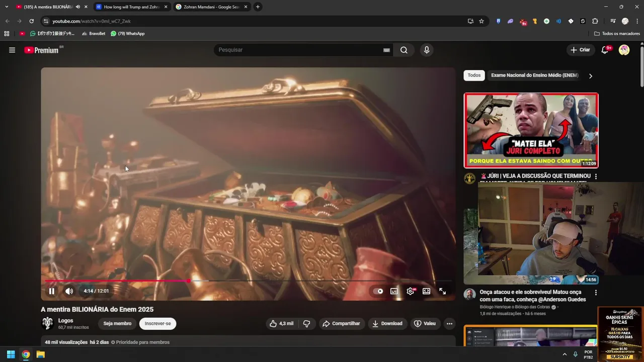Show hidden system tray icons chevron

(564, 354)
